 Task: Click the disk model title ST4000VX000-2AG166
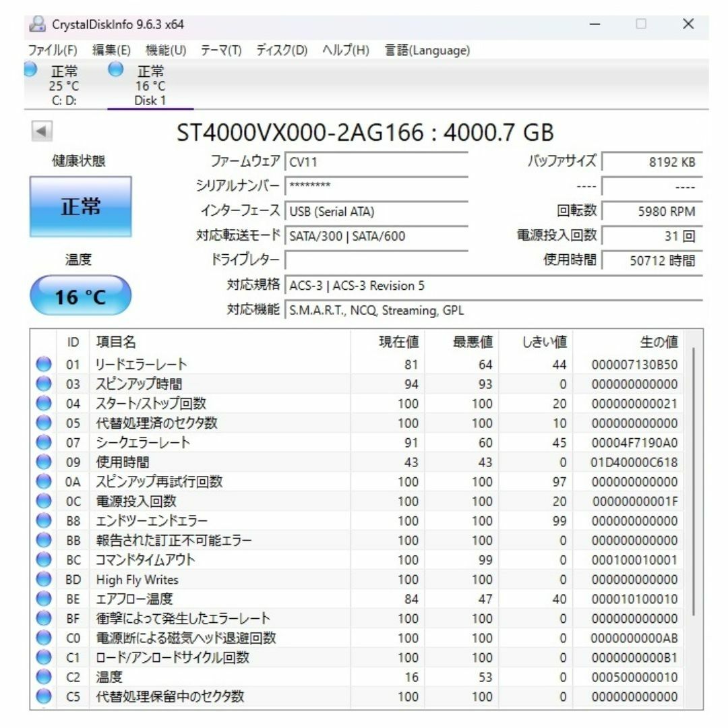(300, 132)
